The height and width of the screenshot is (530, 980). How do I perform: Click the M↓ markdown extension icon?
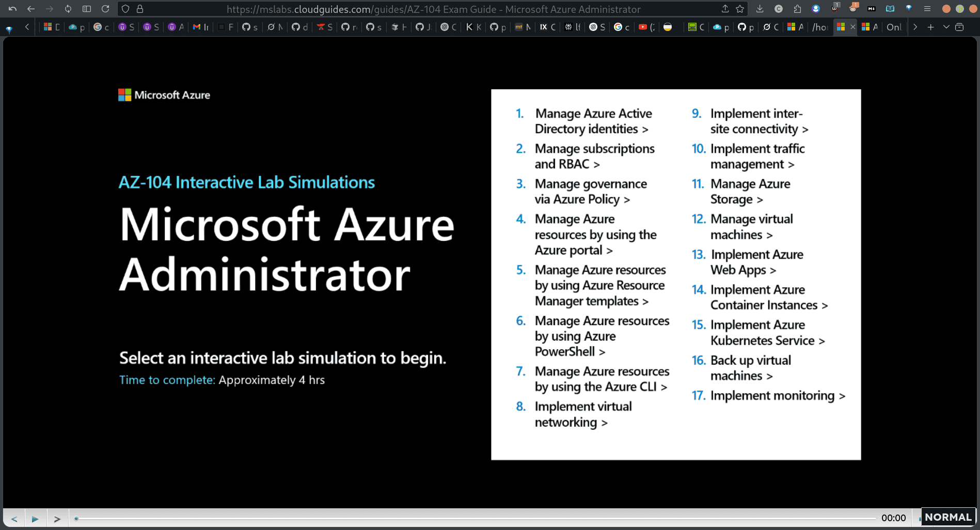tap(872, 9)
